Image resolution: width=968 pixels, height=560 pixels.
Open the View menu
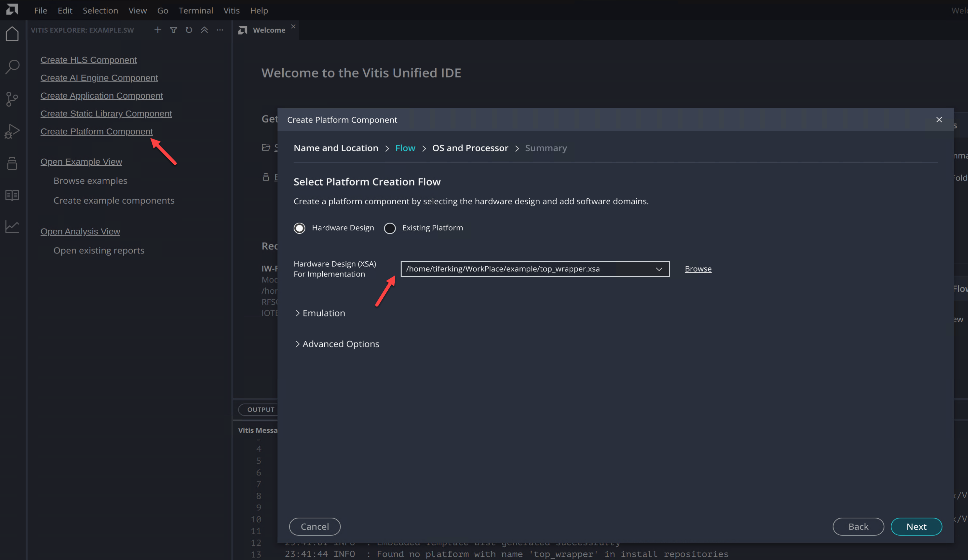137,10
